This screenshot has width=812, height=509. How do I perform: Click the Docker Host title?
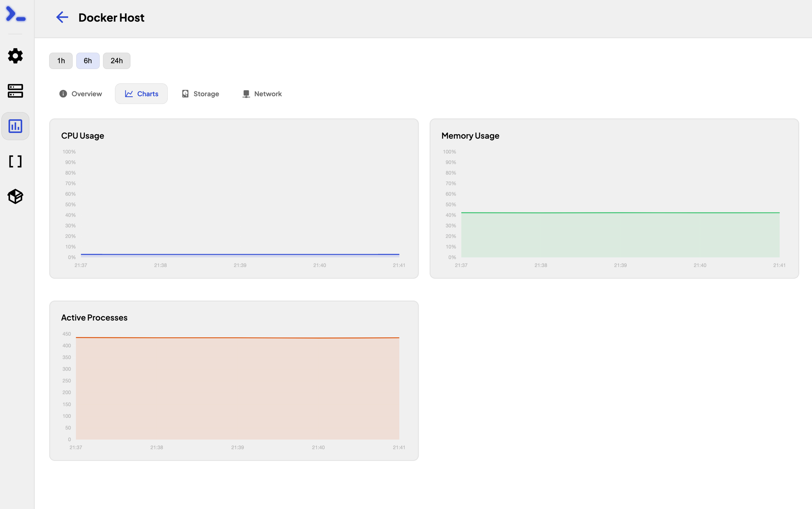(111, 17)
